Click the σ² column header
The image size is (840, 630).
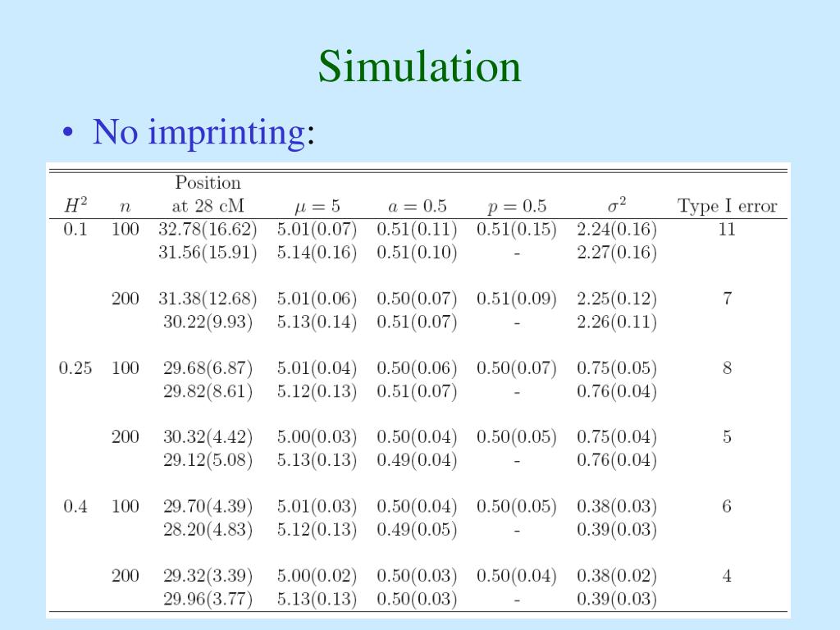point(617,206)
